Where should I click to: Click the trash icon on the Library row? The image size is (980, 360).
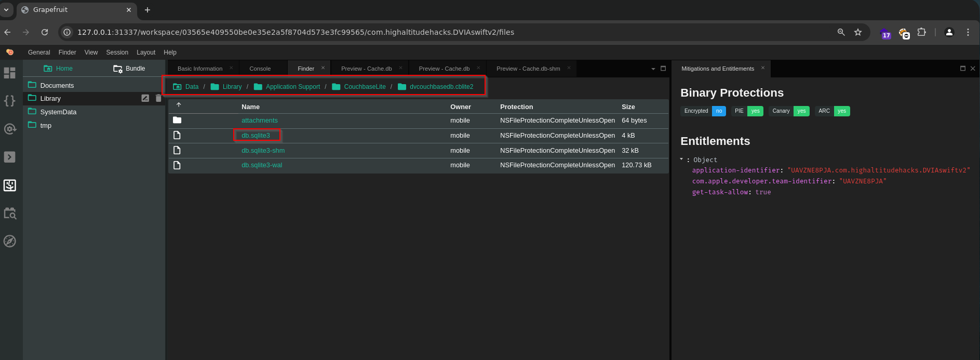click(x=158, y=98)
